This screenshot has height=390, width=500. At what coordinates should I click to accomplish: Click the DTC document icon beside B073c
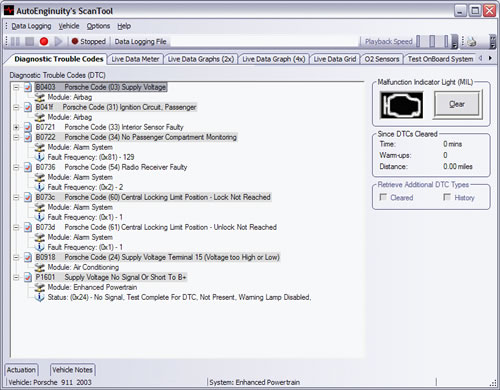[28, 197]
